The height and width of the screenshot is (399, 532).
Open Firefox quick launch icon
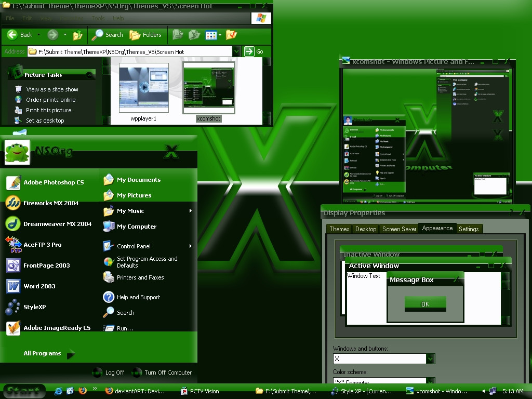pyautogui.click(x=83, y=391)
